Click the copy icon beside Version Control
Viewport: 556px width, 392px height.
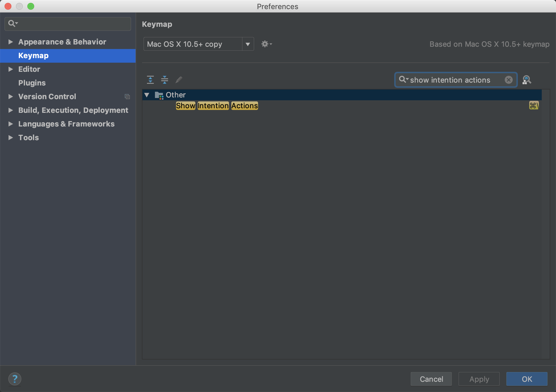click(127, 97)
